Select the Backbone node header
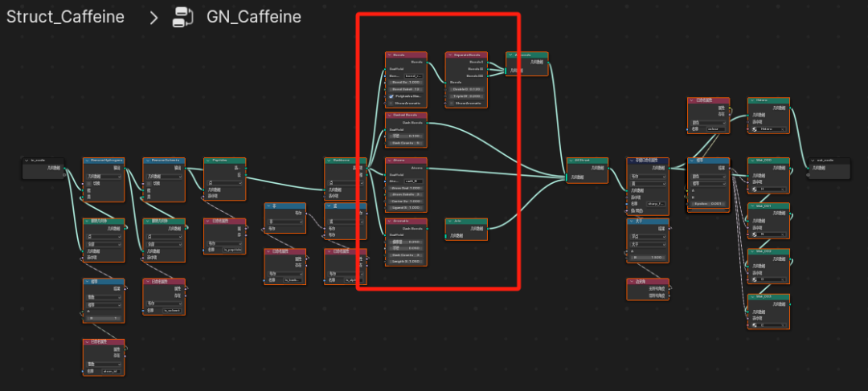The height and width of the screenshot is (391, 868). [346, 161]
